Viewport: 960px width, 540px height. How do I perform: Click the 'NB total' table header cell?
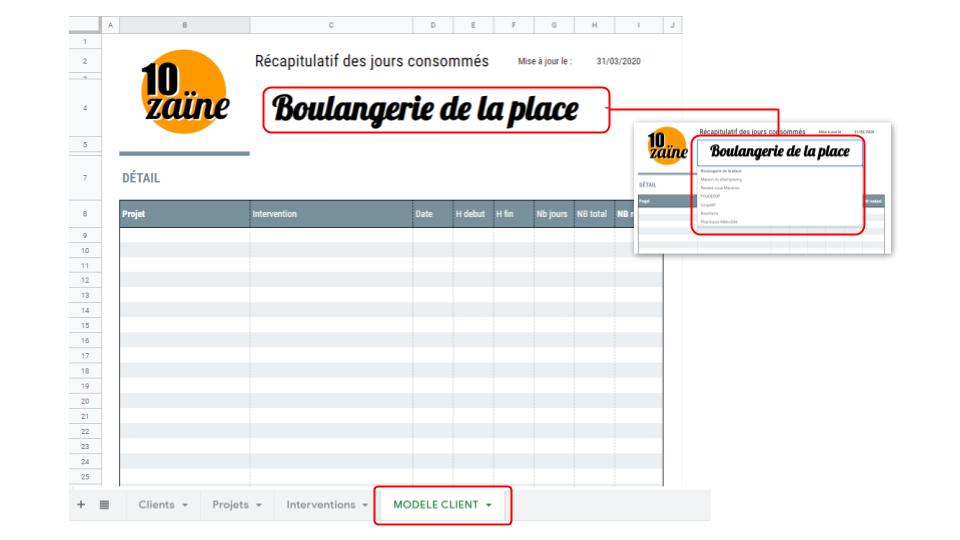pos(594,214)
